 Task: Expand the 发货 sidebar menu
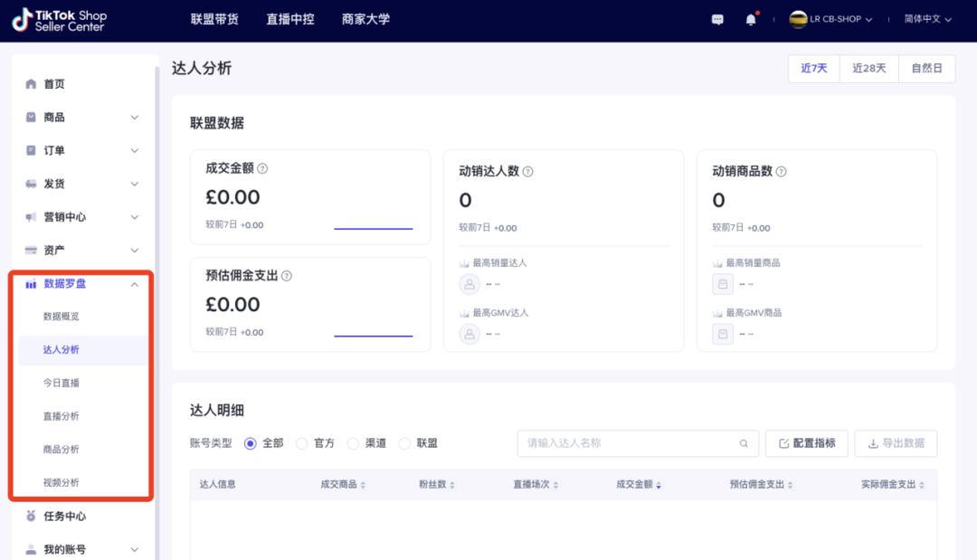(134, 184)
